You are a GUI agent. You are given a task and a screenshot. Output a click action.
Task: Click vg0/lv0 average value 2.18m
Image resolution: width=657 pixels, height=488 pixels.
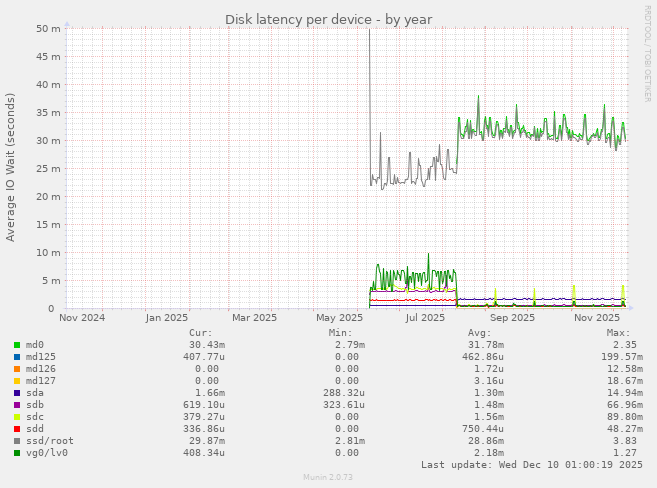tap(489, 453)
